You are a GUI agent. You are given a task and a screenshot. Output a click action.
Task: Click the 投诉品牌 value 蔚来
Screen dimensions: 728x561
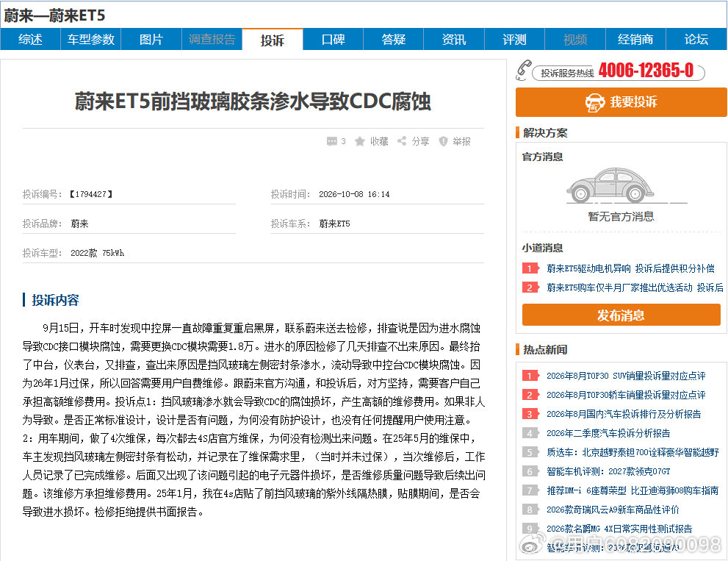click(79, 224)
